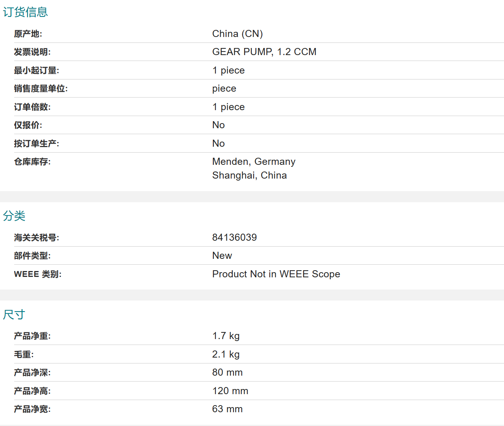Click the 原产地 label

28,34
